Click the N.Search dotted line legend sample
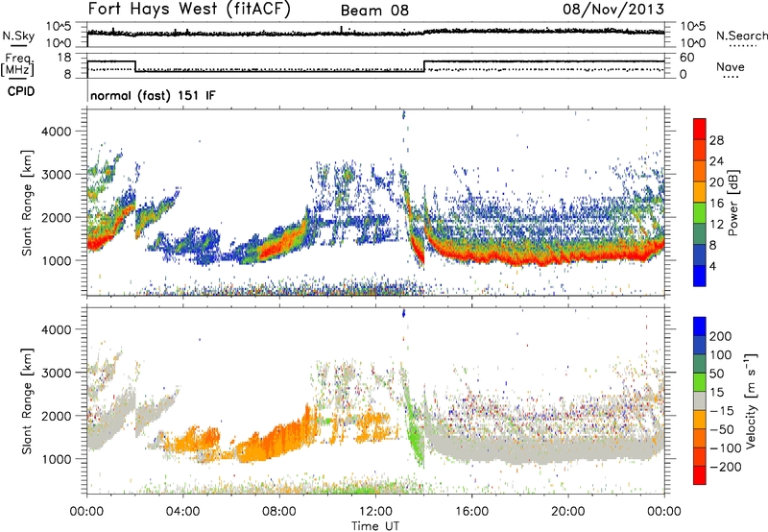The width and height of the screenshot is (768, 532). 743,46
